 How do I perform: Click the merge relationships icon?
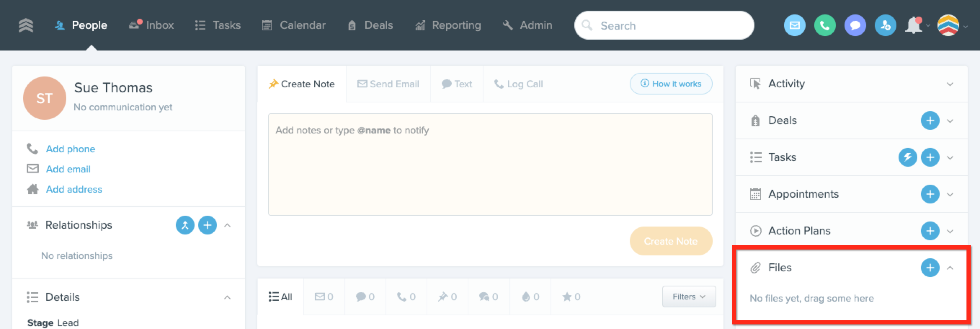click(185, 225)
